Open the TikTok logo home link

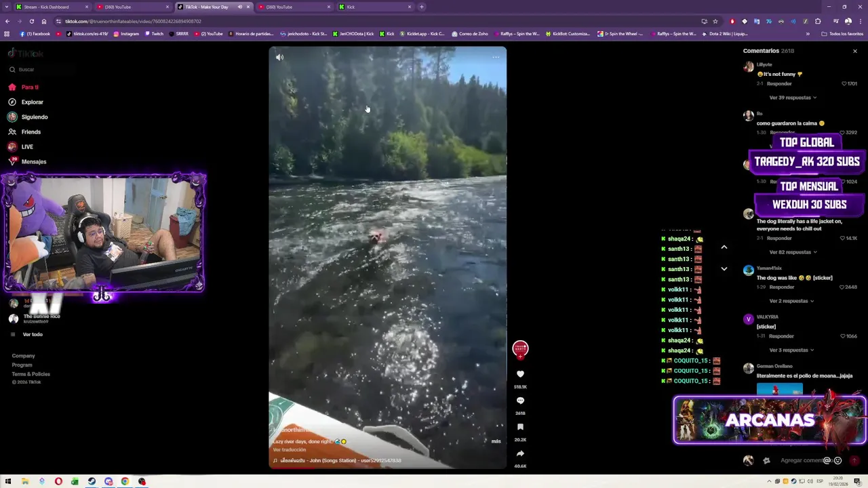26,54
